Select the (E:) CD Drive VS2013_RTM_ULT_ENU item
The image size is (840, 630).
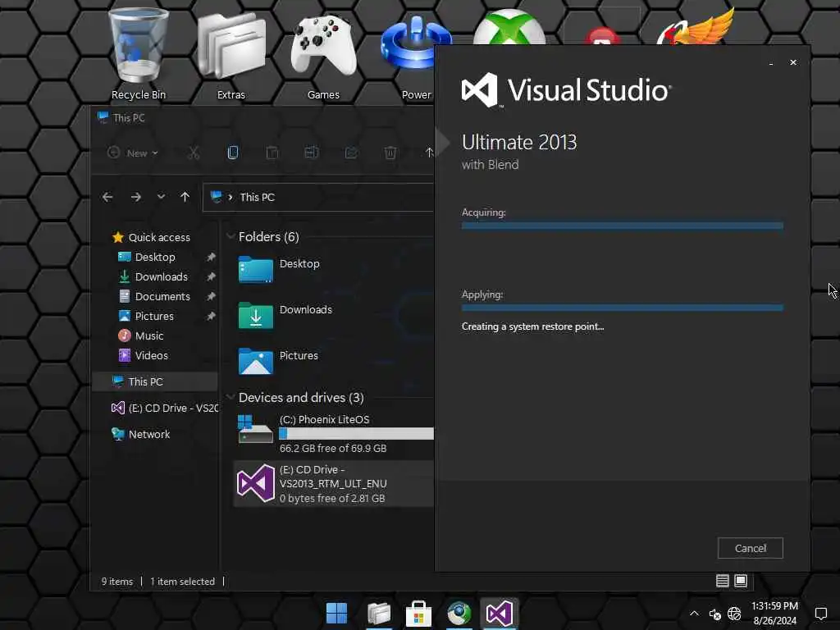pos(335,483)
